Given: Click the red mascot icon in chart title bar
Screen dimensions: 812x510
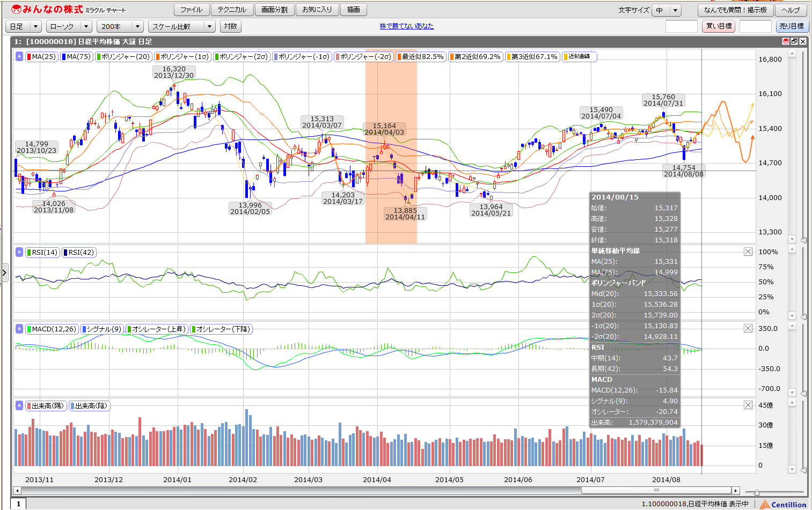Looking at the screenshot, I should pos(786,41).
